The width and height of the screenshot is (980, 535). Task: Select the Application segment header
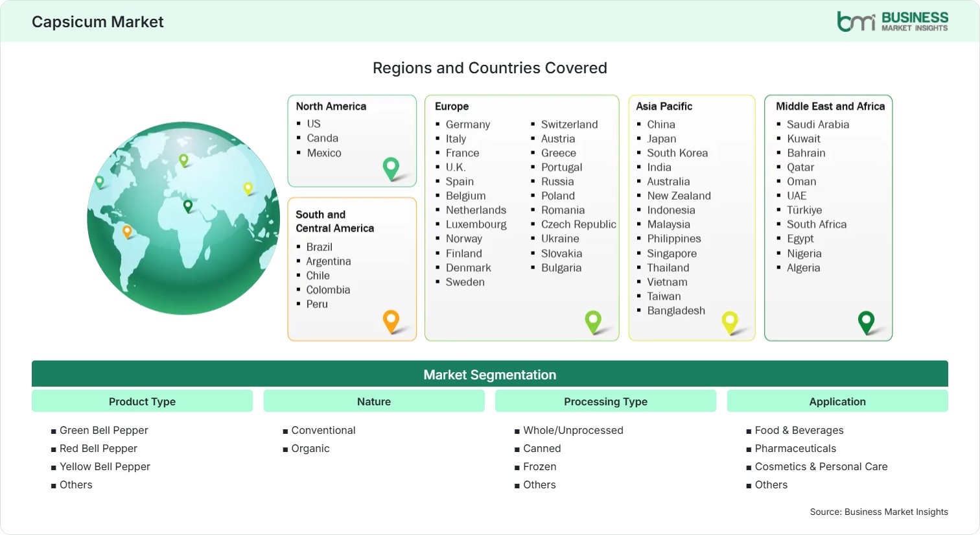pyautogui.click(x=837, y=401)
